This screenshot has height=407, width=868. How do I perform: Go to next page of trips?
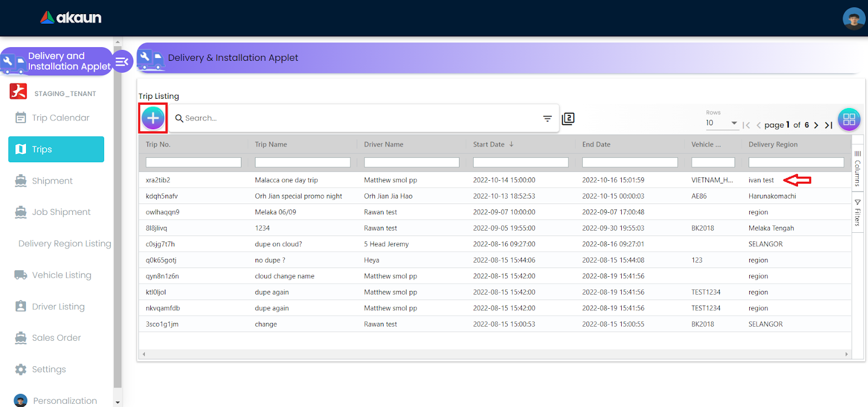pos(816,125)
